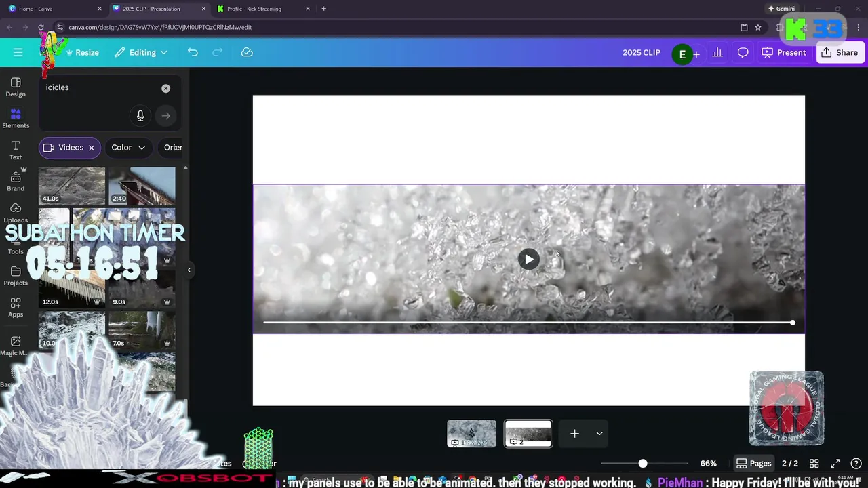
Task: Toggle the Pages view button
Action: (x=754, y=464)
